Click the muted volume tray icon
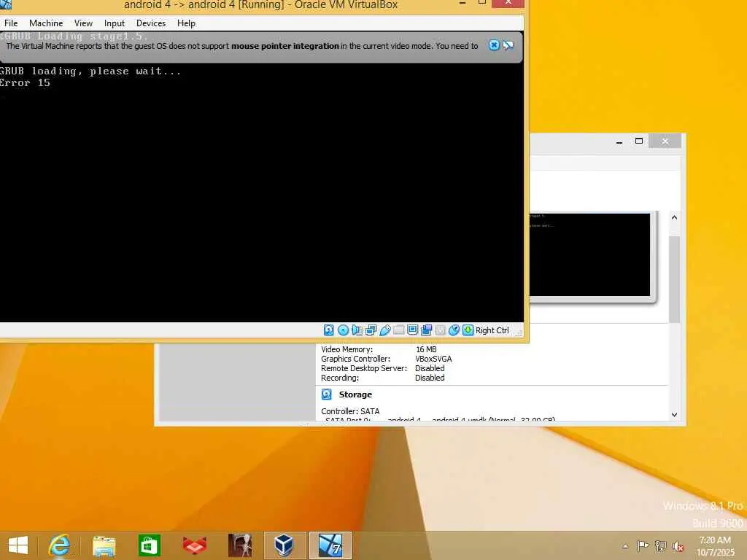 678,546
